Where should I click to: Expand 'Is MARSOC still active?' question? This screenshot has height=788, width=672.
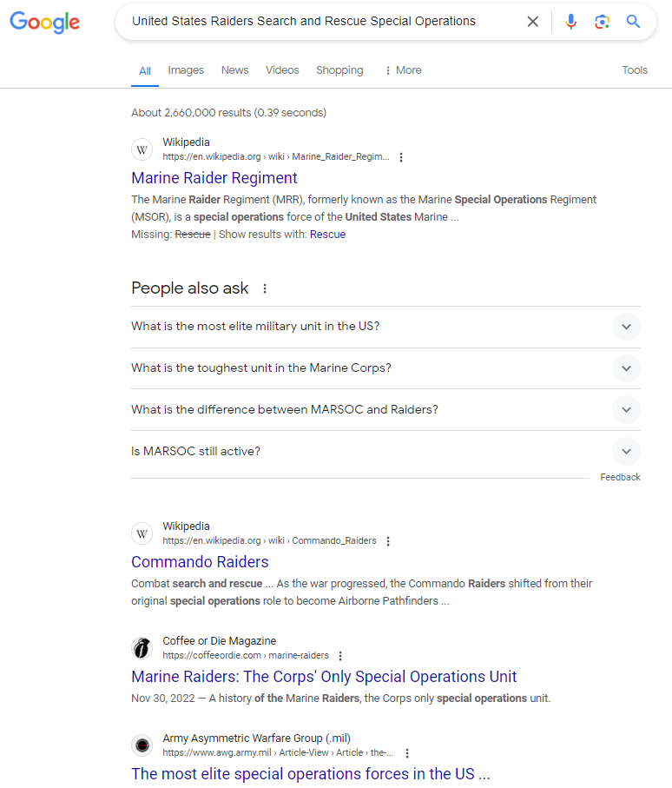coord(626,452)
